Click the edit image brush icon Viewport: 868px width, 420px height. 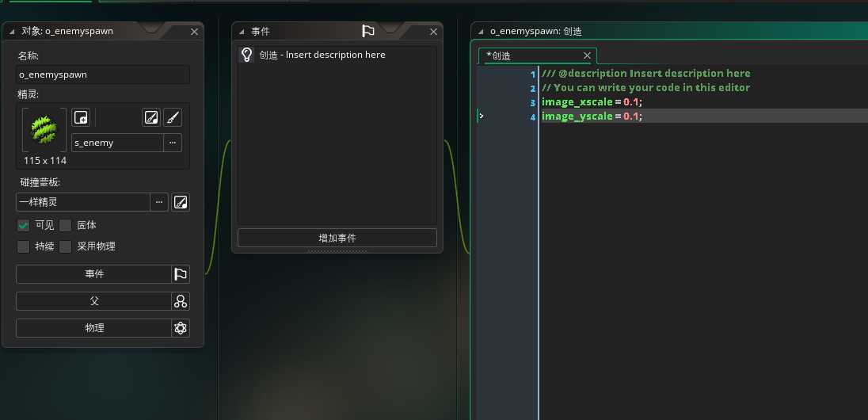click(x=173, y=117)
